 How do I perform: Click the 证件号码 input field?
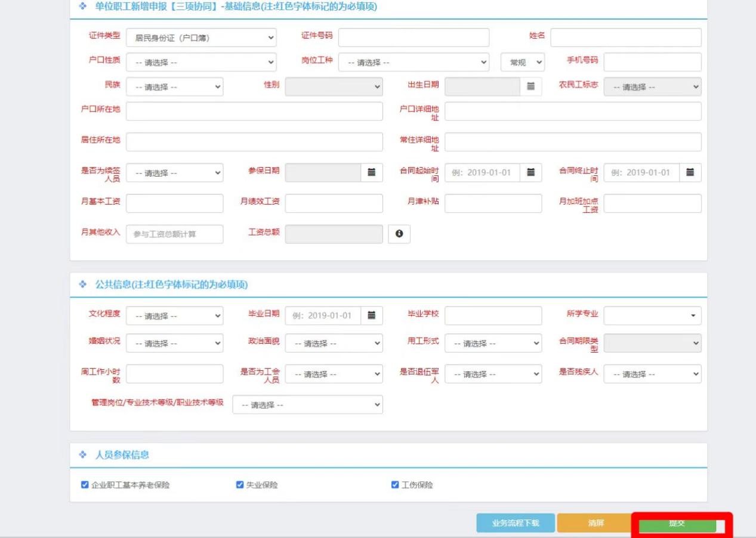coord(414,38)
